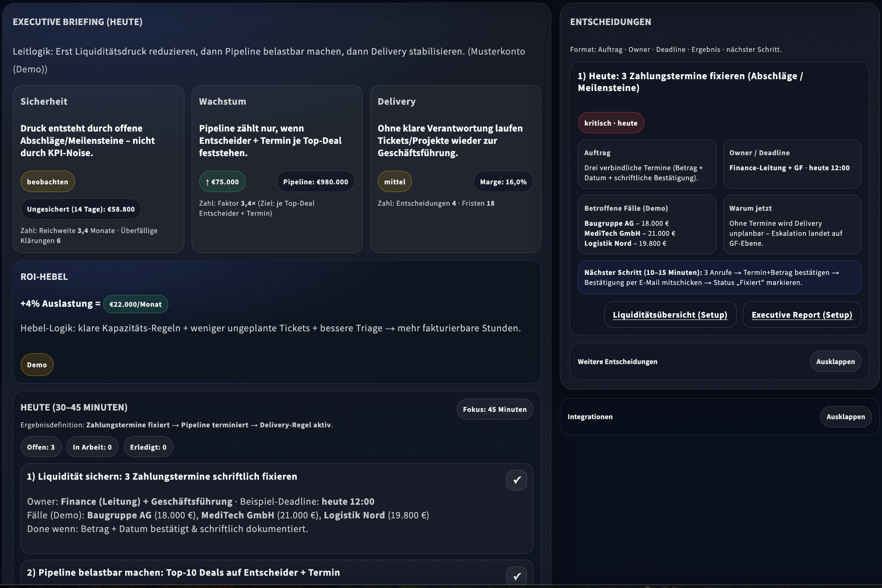Viewport: 882px width, 588px height.
Task: Click the green "€22.000/Monat" value chip
Action: coord(135,304)
